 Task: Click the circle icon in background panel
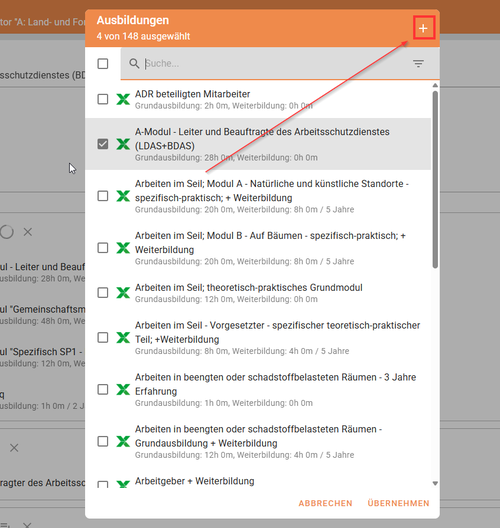[x=7, y=232]
